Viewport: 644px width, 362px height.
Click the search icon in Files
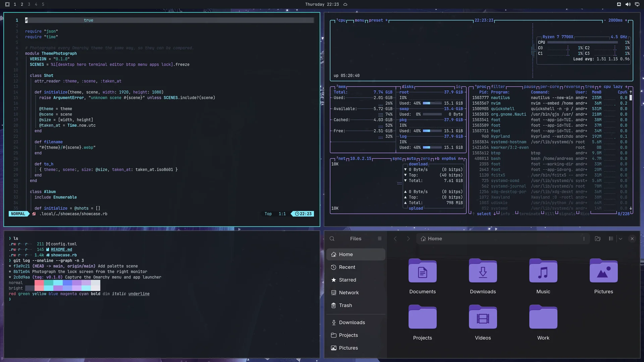coord(332,239)
